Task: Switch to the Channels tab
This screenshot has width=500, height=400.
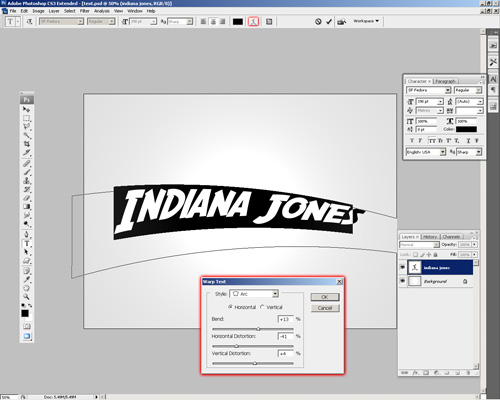Action: 451,237
